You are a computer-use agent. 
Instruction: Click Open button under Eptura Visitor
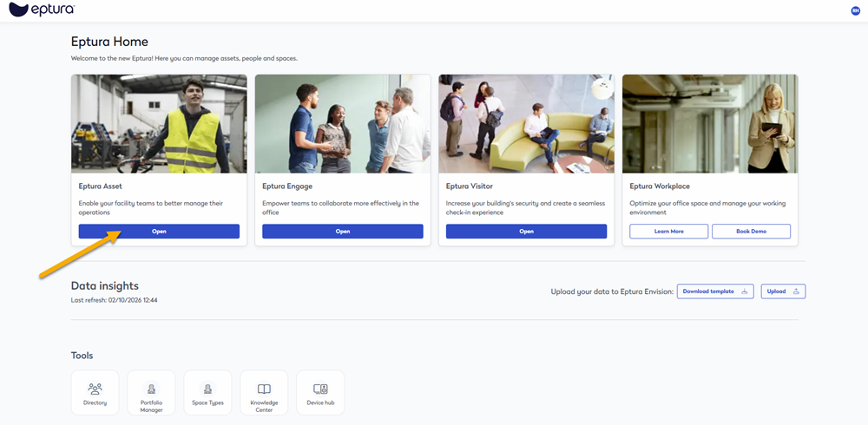click(526, 232)
